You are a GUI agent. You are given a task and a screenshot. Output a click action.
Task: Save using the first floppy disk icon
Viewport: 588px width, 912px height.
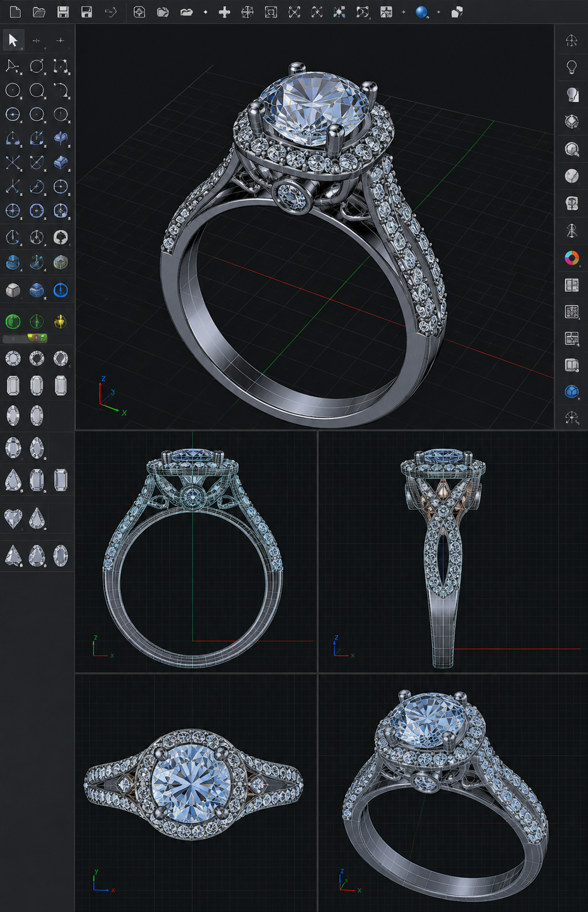[x=63, y=12]
